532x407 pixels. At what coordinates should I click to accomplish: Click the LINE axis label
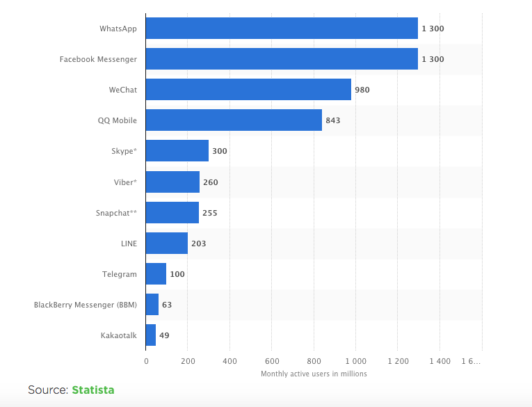click(129, 244)
